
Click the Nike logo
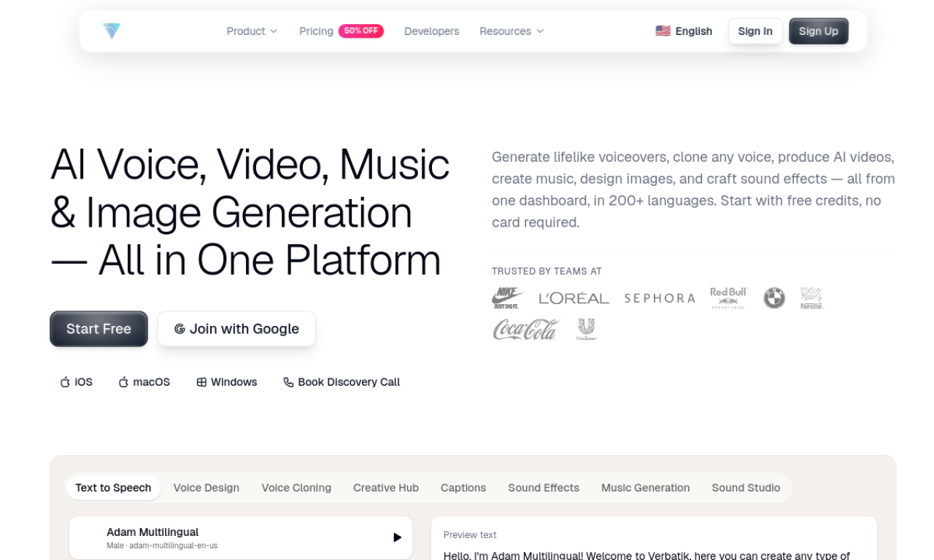(x=507, y=297)
